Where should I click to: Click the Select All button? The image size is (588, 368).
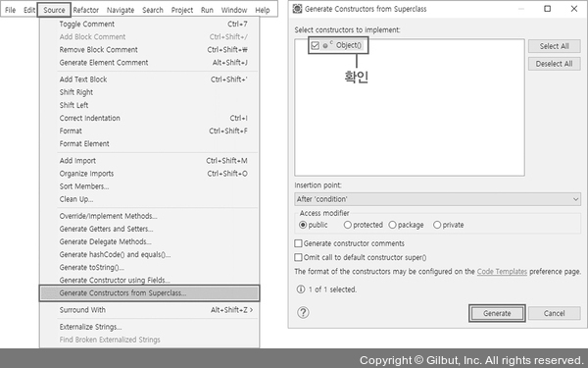click(555, 46)
